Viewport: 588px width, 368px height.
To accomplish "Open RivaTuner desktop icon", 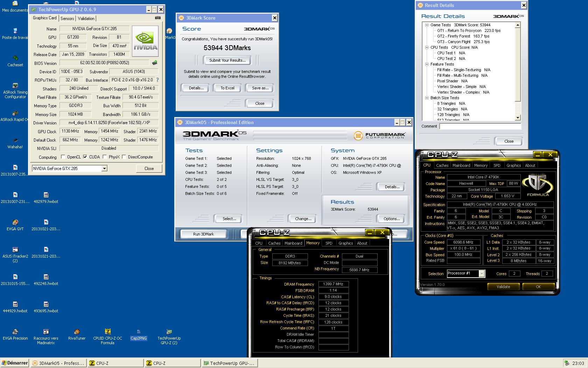I will click(77, 334).
